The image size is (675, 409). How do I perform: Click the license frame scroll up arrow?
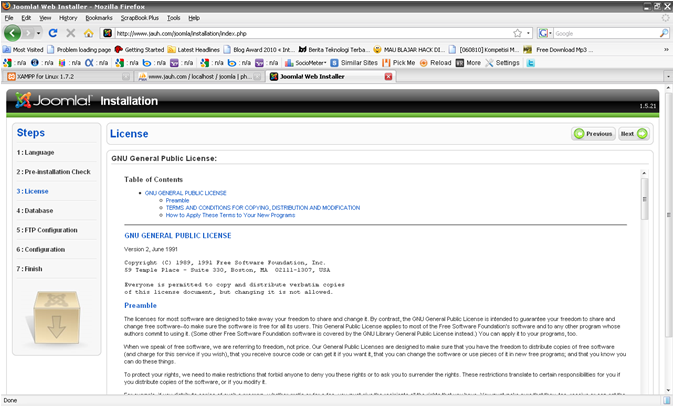(644, 173)
